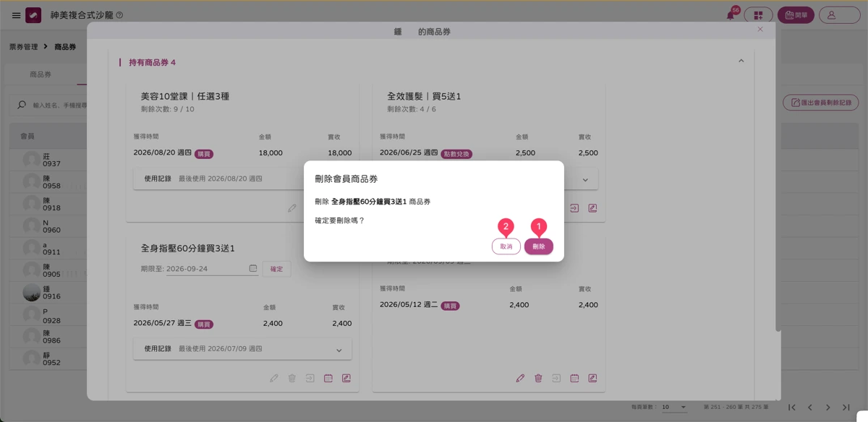Viewport: 868px width, 422px height.
Task: Open the user account menu
Action: tap(839, 15)
